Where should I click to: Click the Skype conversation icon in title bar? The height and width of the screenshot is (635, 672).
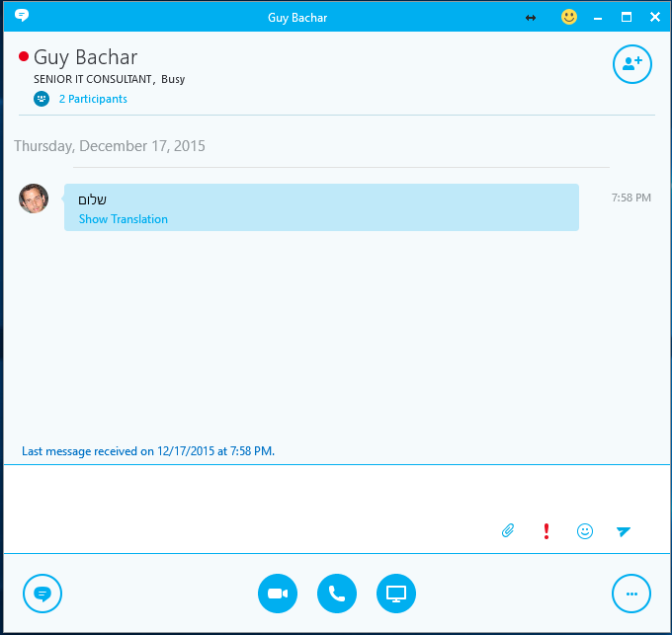22,17
